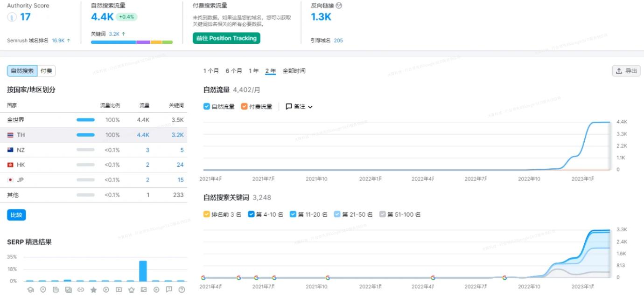Select the video play SERP feature icon
The height and width of the screenshot is (303, 644).
click(106, 289)
